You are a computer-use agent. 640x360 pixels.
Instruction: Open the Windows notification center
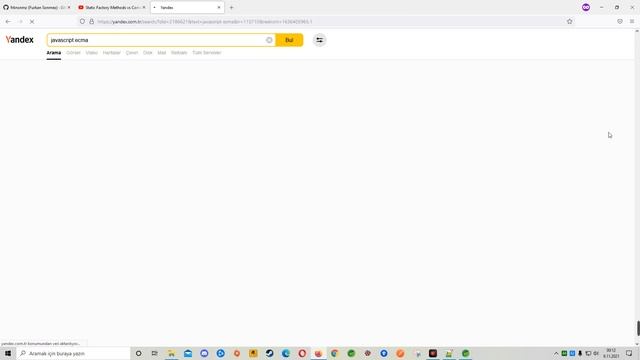[629, 353]
